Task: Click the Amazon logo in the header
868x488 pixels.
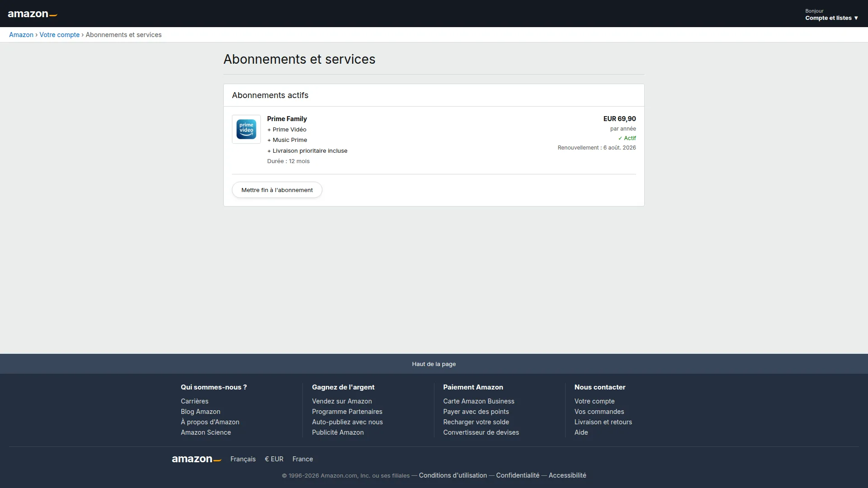Action: point(33,14)
